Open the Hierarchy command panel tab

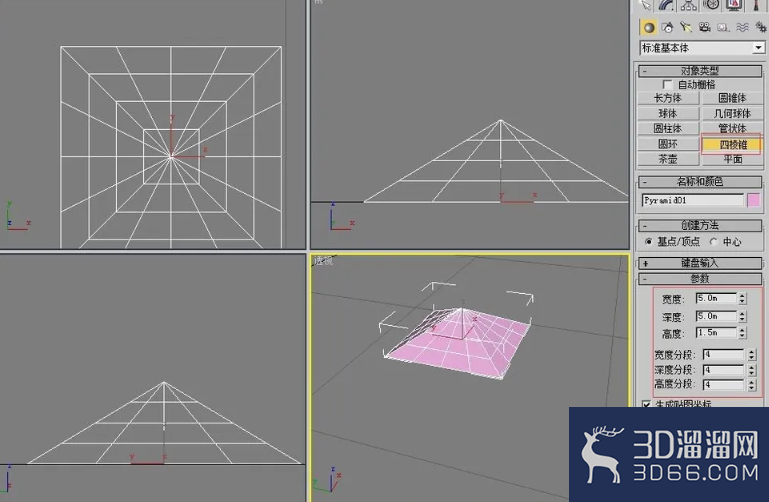[689, 5]
